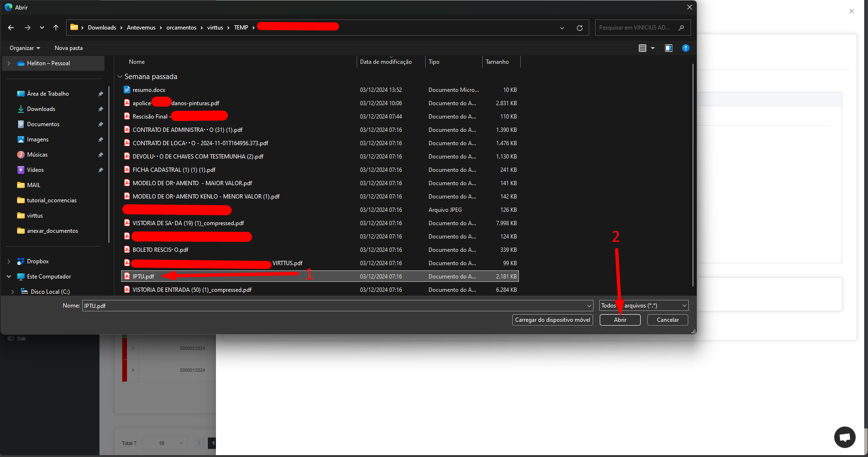The image size is (868, 457).
Task: Expand the file type filter dropdown
Action: click(x=684, y=306)
